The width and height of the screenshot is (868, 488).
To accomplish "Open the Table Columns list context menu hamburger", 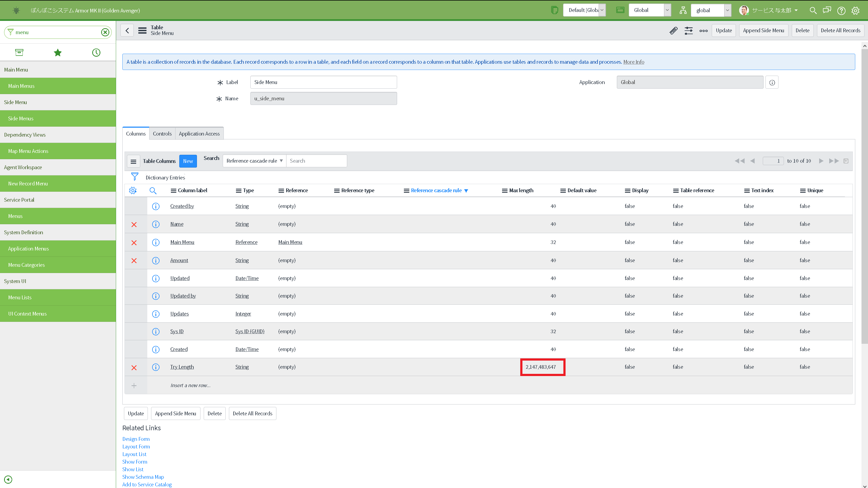I will 133,161.
